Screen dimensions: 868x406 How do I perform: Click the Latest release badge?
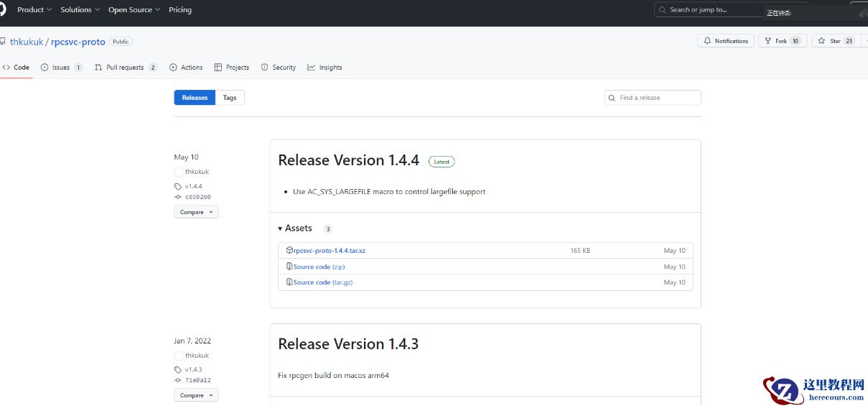[x=442, y=162]
